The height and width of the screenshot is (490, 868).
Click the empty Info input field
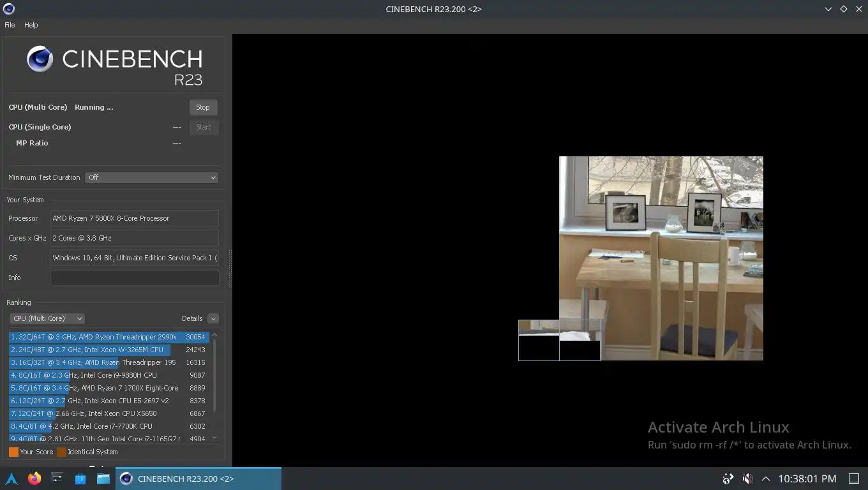(135, 278)
